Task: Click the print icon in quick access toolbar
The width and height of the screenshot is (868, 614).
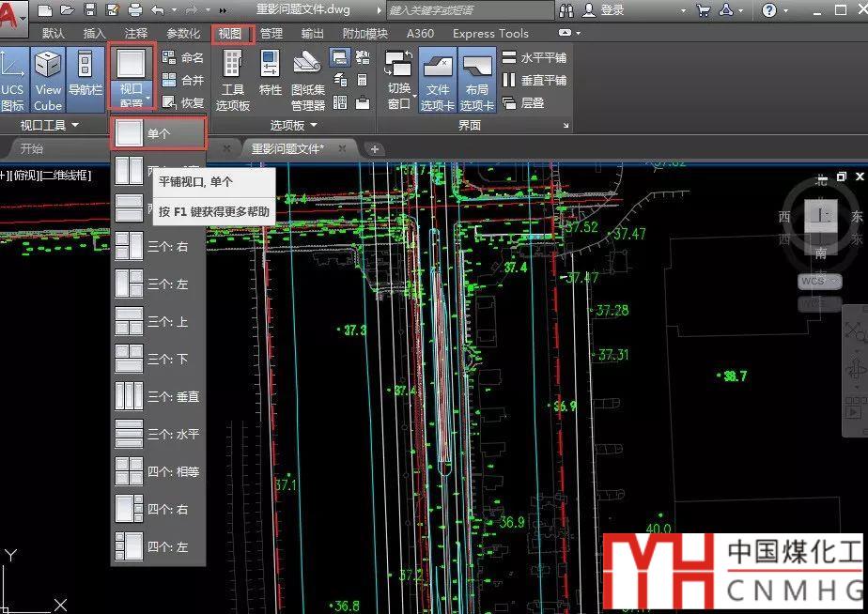Action: coord(134,10)
